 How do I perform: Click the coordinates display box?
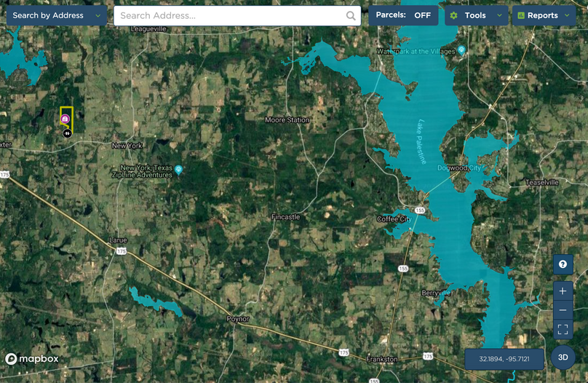(504, 359)
